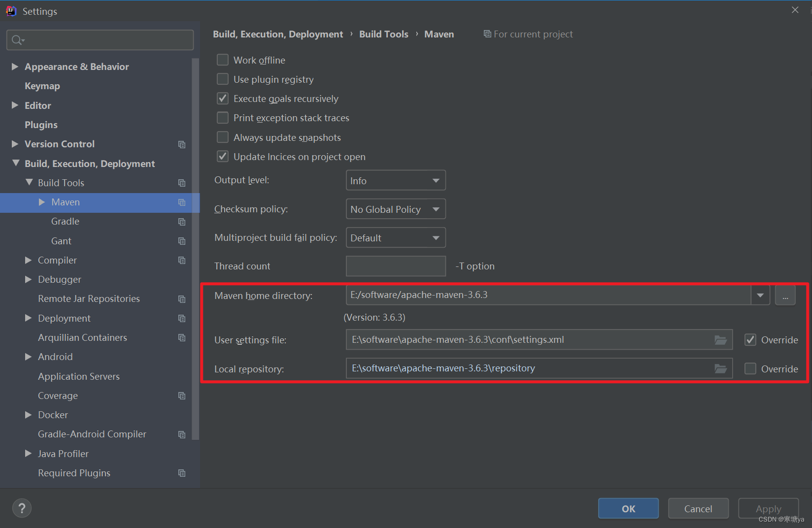
Task: Open Coverage settings page
Action: 58,396
